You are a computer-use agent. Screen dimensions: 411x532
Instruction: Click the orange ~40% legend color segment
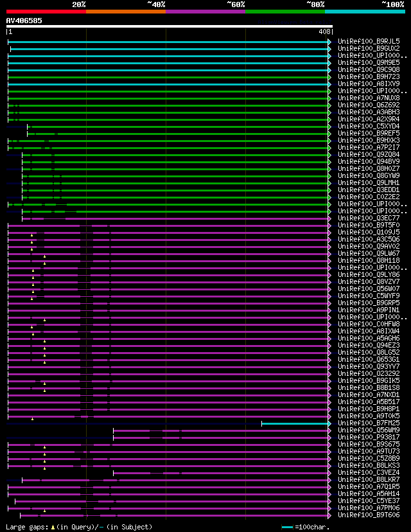(126, 12)
